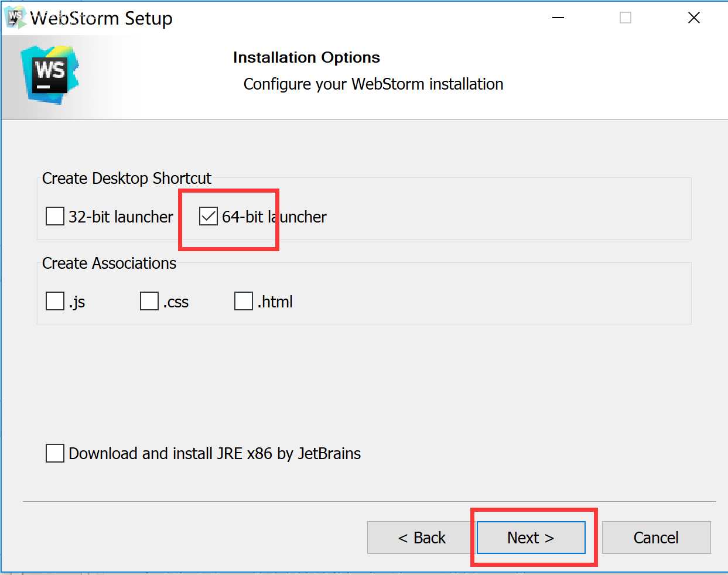
Task: Check the .html file association box
Action: [x=244, y=301]
